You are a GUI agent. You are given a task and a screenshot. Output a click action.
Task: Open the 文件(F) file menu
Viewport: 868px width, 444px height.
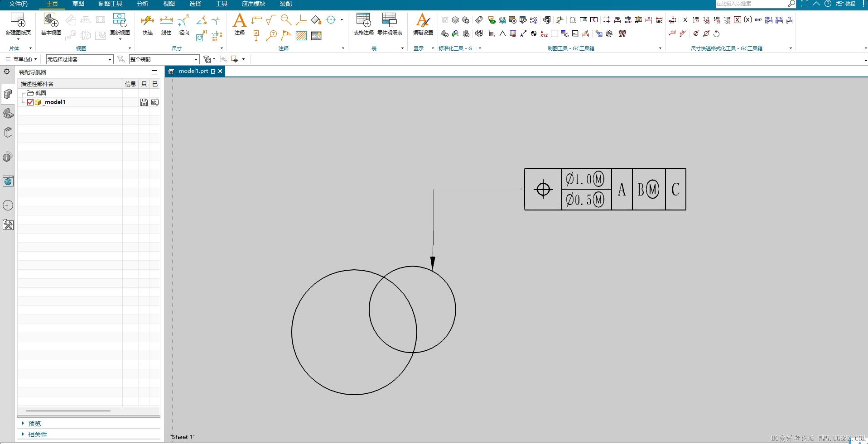click(x=18, y=4)
